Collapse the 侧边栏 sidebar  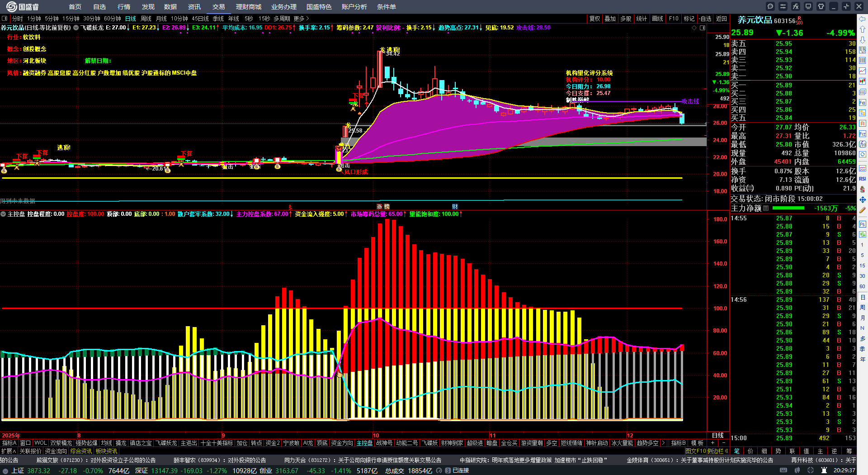pos(718,451)
